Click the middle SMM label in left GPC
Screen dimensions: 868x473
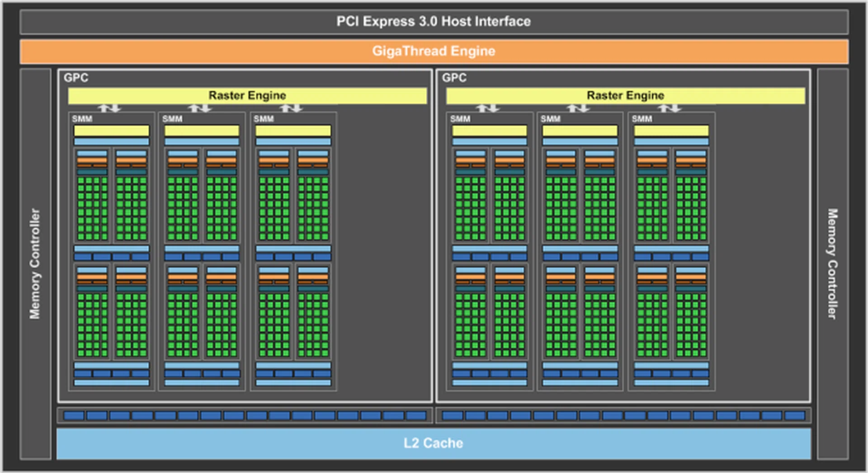pos(172,119)
